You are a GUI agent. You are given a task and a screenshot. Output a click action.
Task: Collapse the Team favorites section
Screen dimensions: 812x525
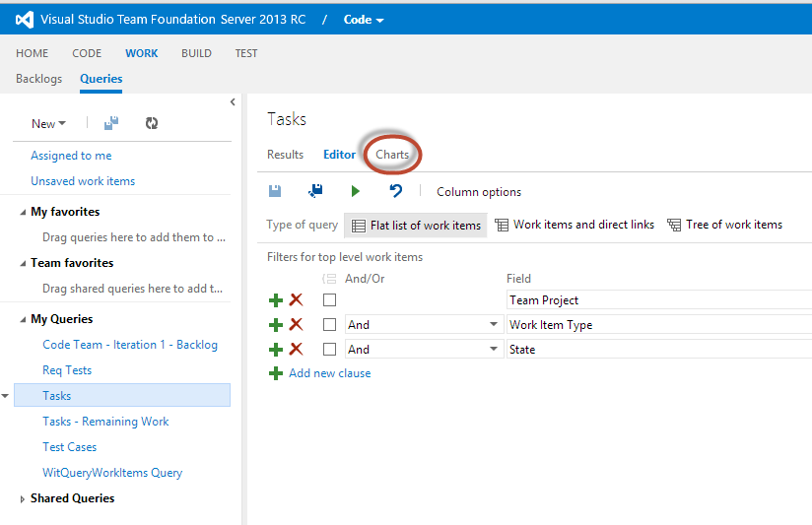[23, 263]
